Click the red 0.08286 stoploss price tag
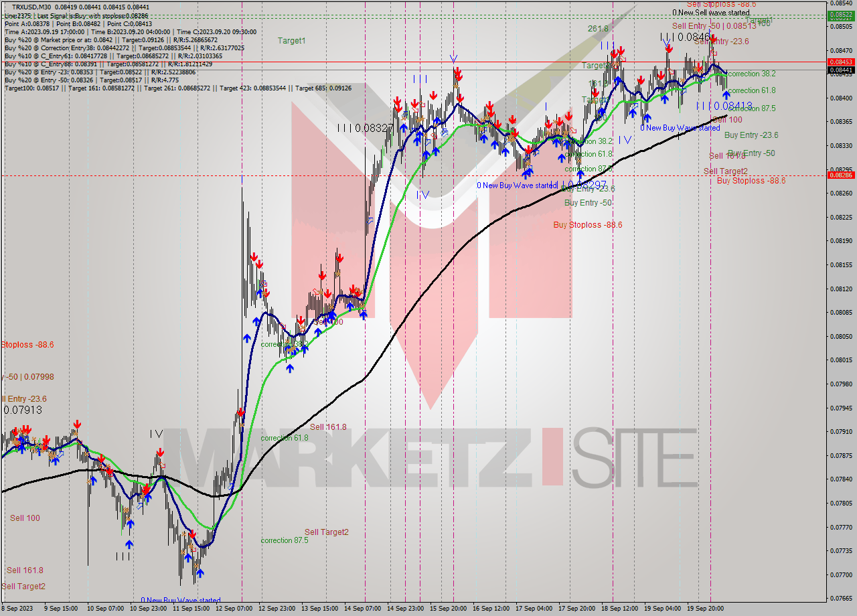Viewport: 857px width, 616px height. [x=841, y=175]
